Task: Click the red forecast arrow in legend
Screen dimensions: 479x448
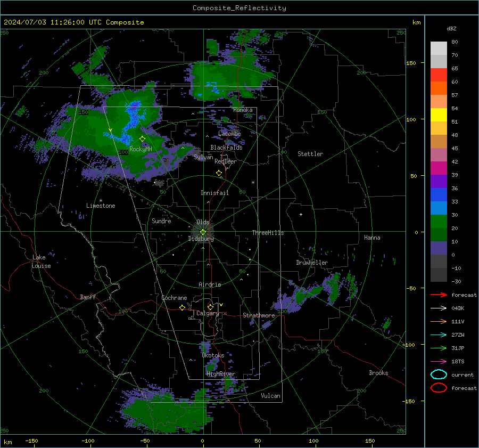Action: pos(439,295)
